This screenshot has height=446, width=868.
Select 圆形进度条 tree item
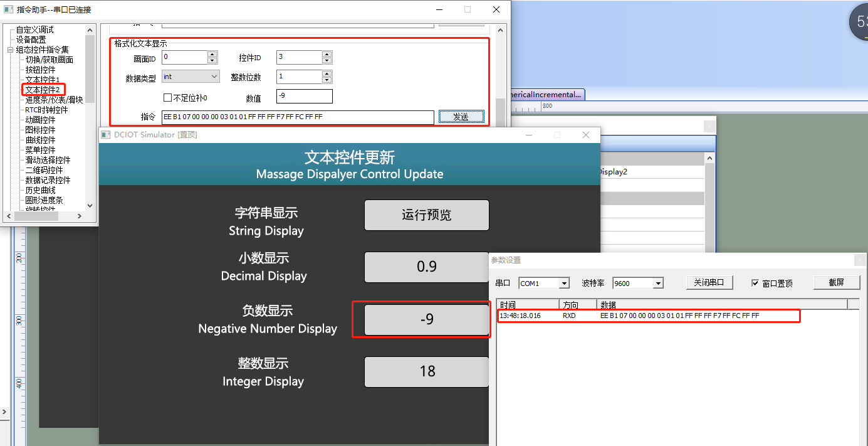(x=44, y=200)
